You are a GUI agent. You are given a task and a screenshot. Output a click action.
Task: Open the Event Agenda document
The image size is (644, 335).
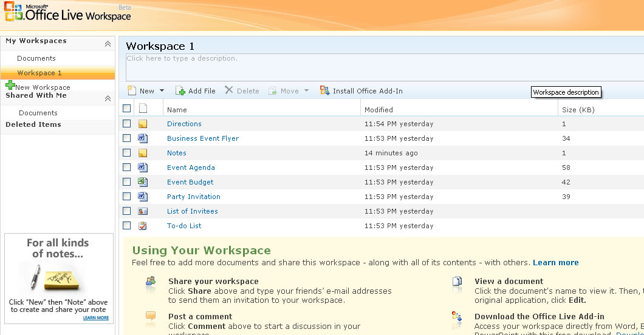pos(191,167)
